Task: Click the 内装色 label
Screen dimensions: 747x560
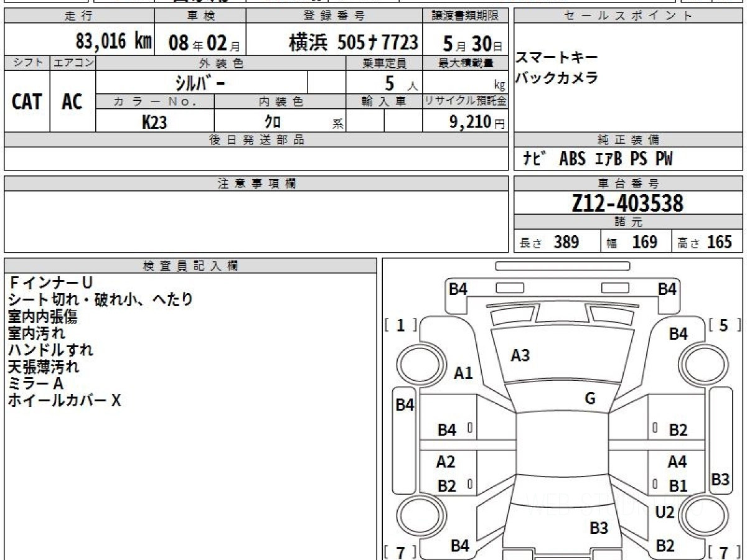Action: pyautogui.click(x=280, y=101)
